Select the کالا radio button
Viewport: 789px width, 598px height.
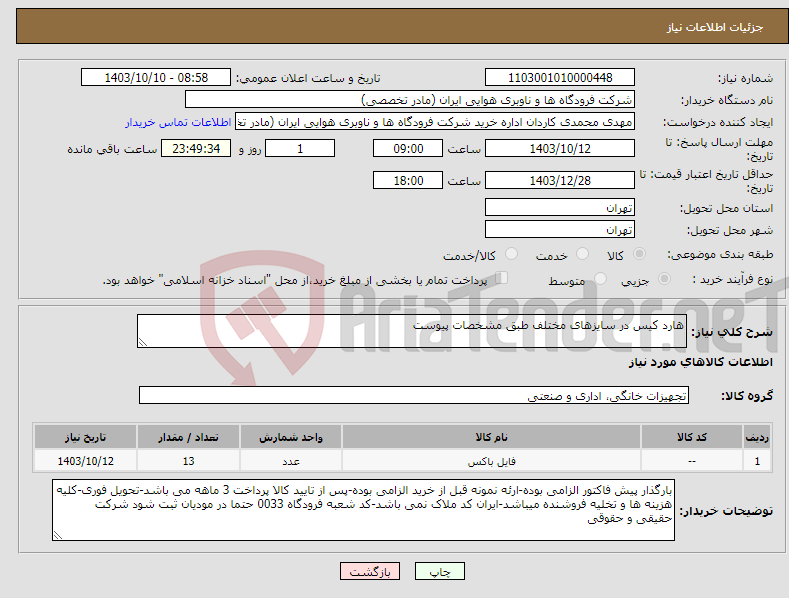(640, 254)
